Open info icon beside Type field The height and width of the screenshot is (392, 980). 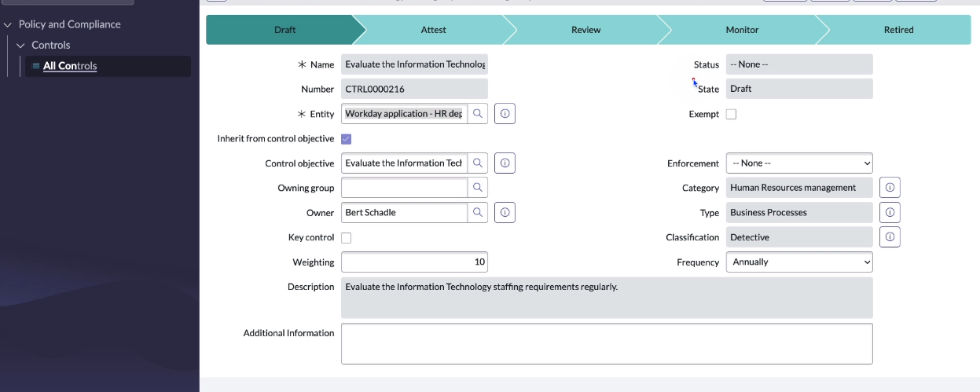890,212
